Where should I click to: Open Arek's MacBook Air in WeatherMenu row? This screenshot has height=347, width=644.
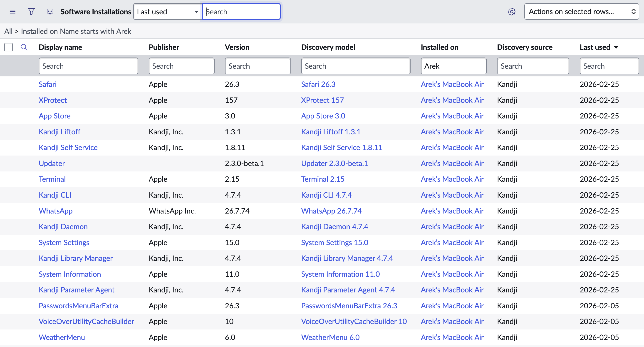[x=452, y=337]
